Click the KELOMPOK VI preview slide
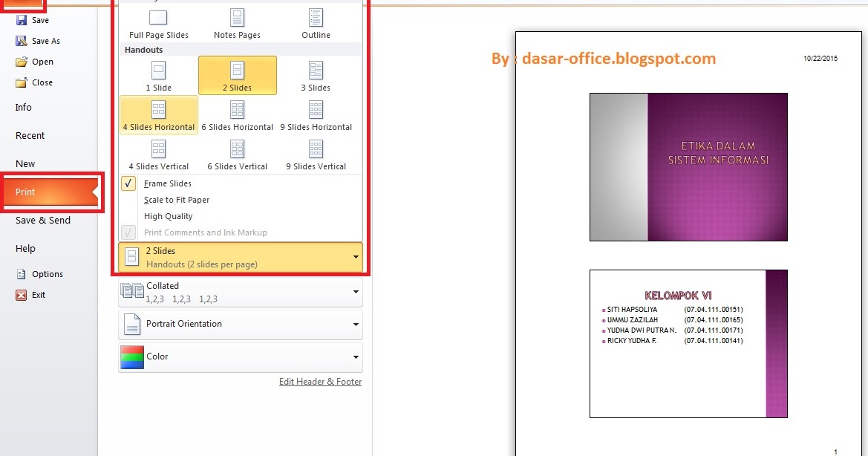 click(x=688, y=344)
